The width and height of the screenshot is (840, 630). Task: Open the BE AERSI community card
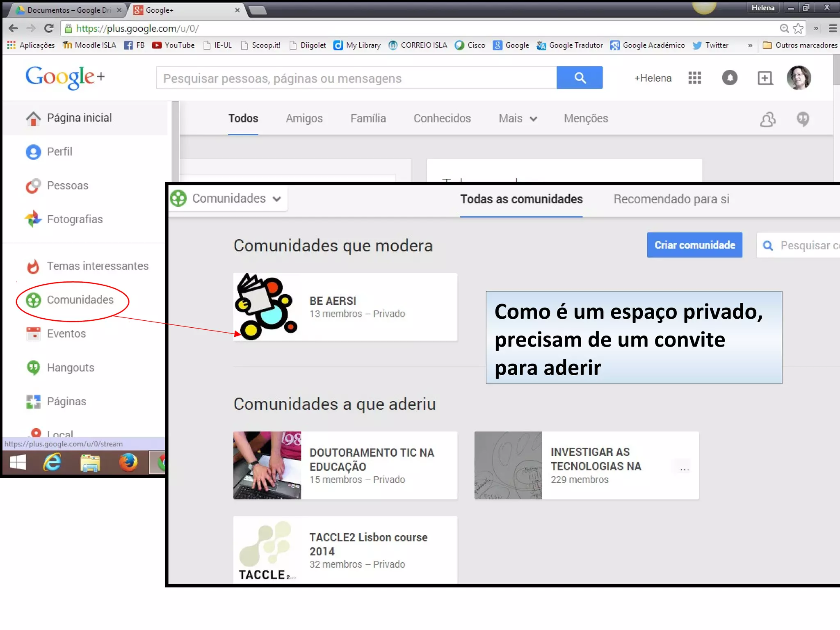345,307
